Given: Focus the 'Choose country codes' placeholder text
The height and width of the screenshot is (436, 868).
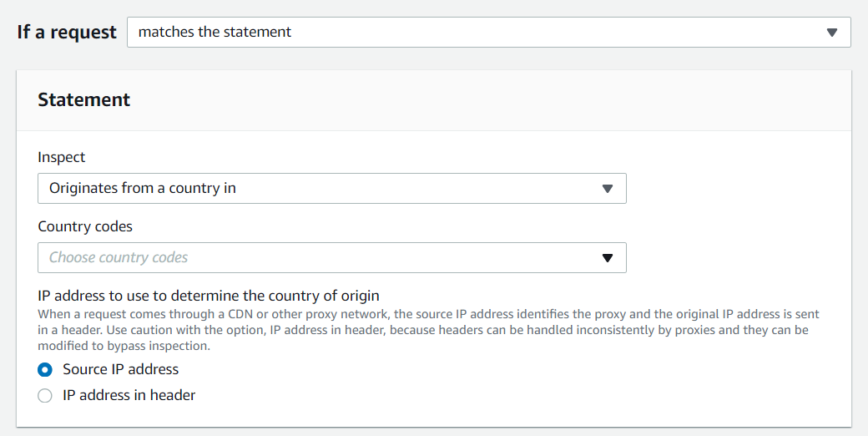Looking at the screenshot, I should (x=119, y=257).
